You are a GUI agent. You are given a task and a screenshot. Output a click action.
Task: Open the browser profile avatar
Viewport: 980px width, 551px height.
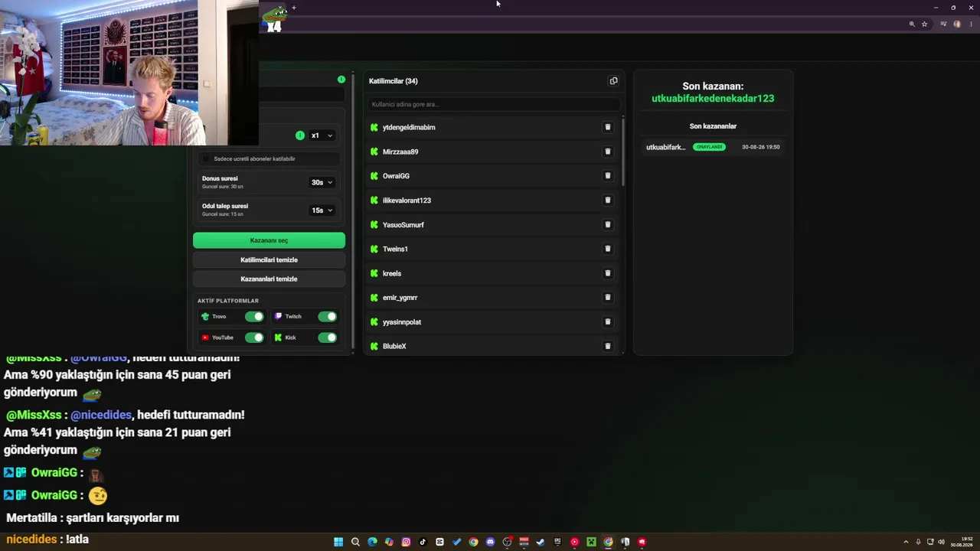[x=957, y=24]
